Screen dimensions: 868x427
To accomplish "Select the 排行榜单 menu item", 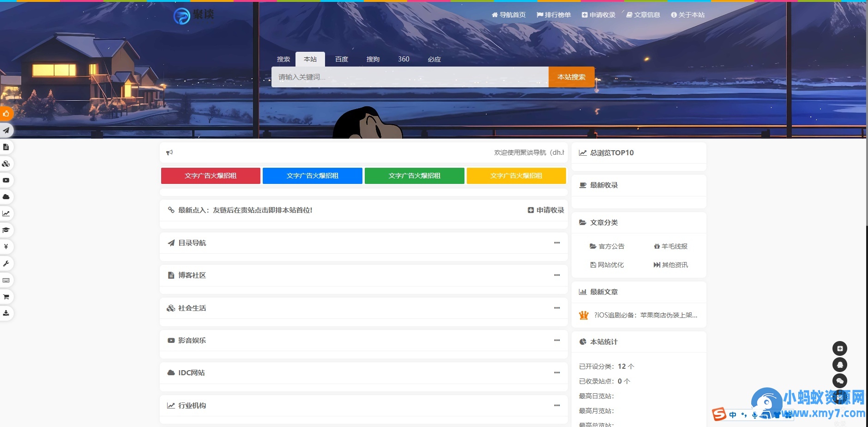I will pos(553,14).
